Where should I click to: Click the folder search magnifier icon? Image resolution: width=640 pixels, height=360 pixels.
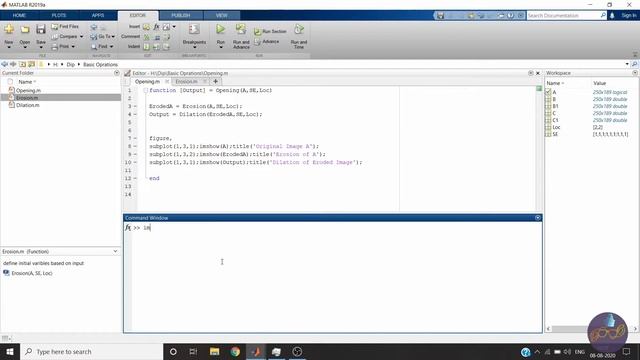pyautogui.click(x=634, y=64)
